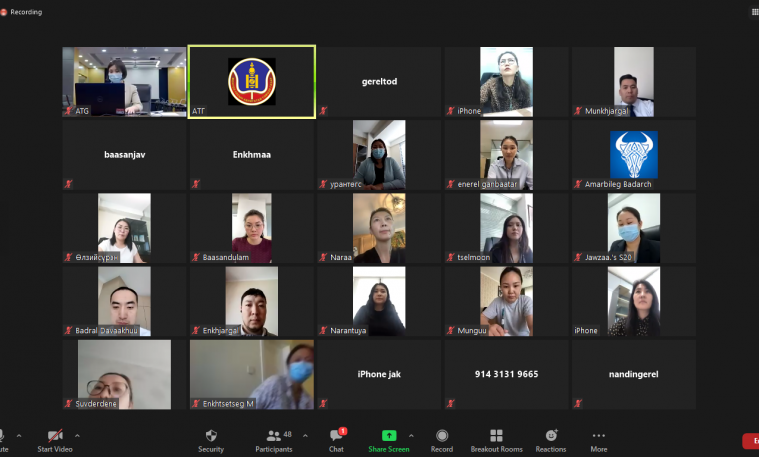Open the More menu
Screen dimensions: 759x457
599,440
